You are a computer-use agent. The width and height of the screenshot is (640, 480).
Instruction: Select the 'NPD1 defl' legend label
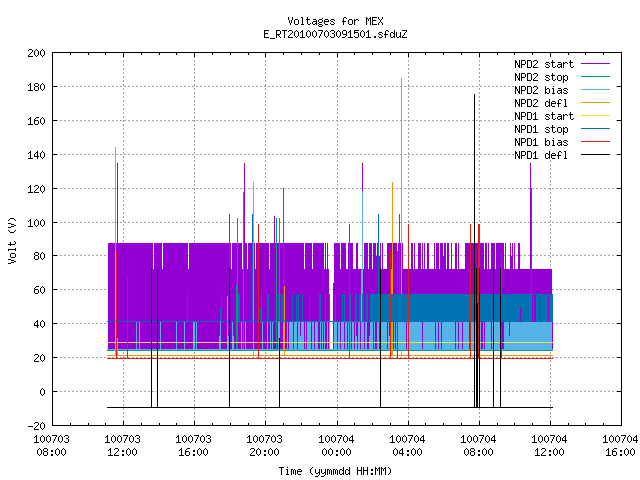pyautogui.click(x=541, y=156)
